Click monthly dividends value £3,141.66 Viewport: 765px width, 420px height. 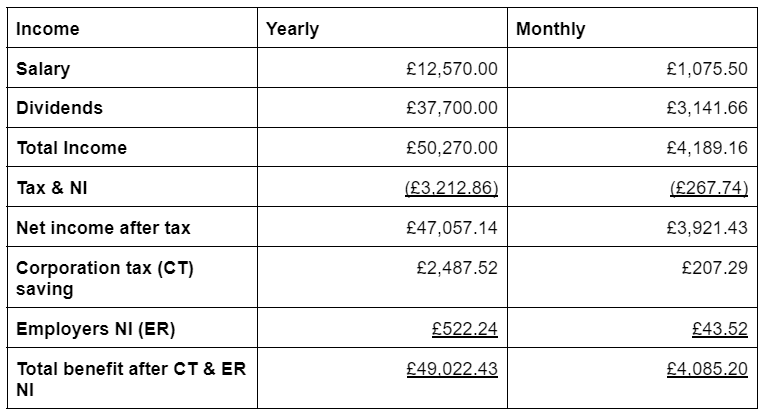pos(706,108)
